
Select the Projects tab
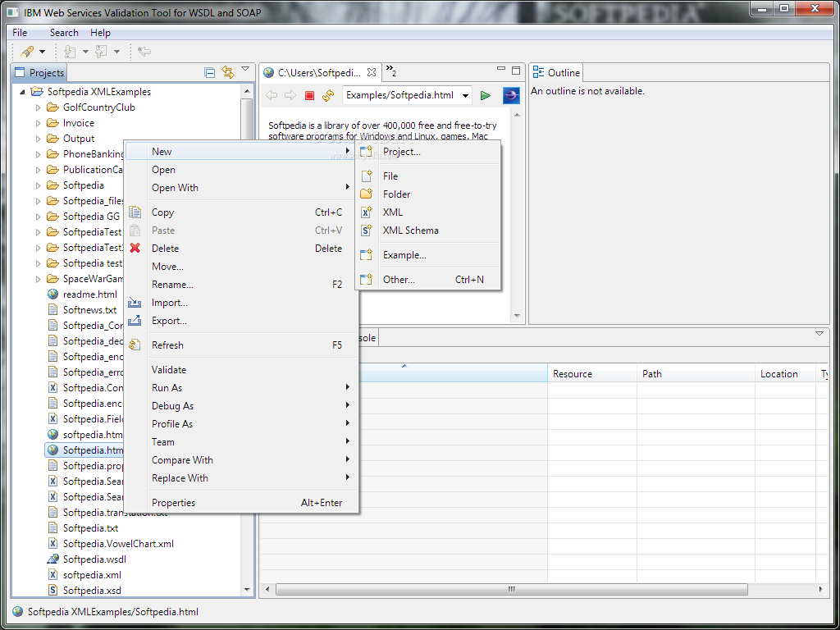(39, 73)
